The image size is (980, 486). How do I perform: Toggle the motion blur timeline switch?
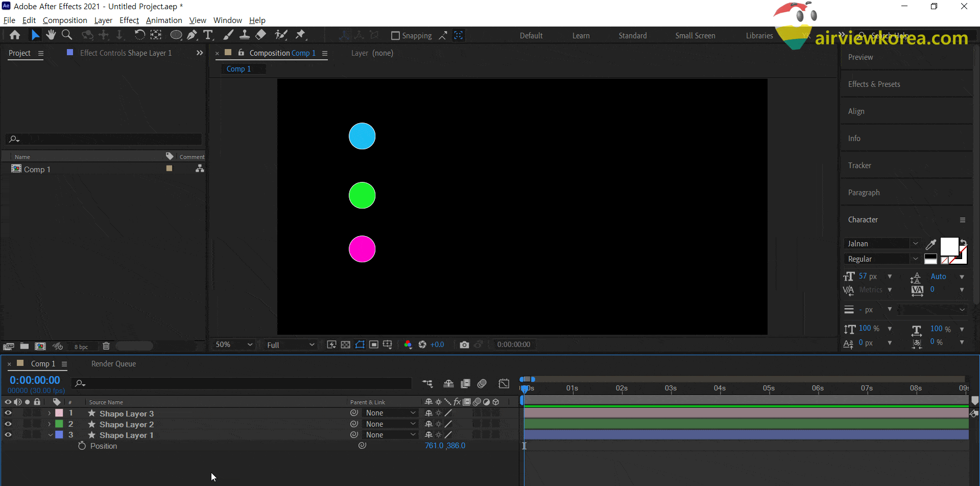click(x=482, y=384)
